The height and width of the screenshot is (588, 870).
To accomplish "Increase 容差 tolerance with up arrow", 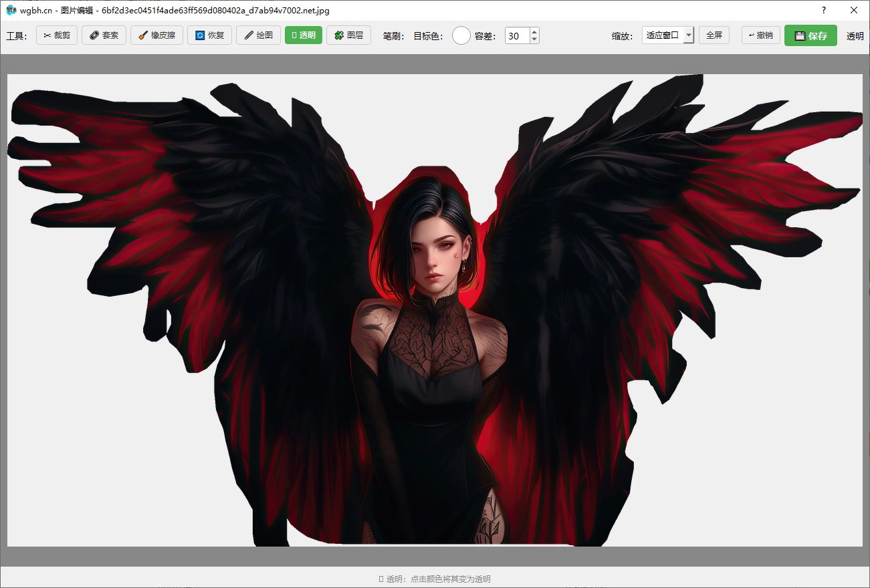I will (534, 32).
